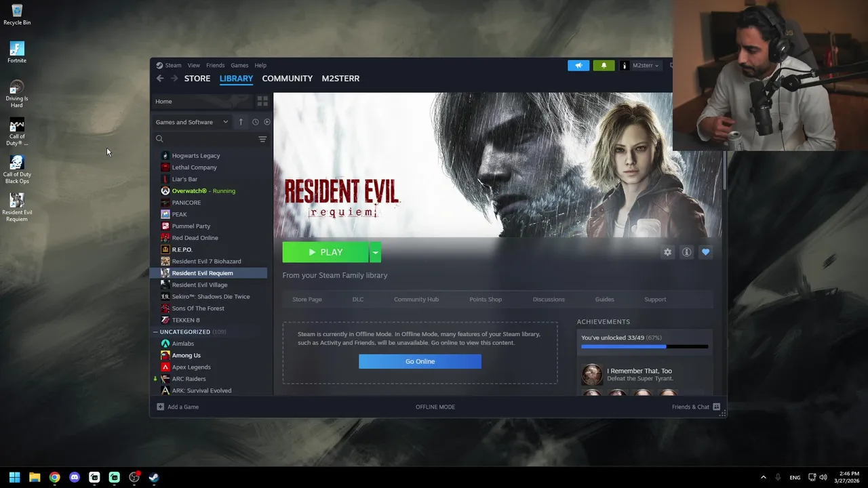This screenshot has height=488, width=868.
Task: Open File Explorer from the taskbar
Action: [x=35, y=477]
